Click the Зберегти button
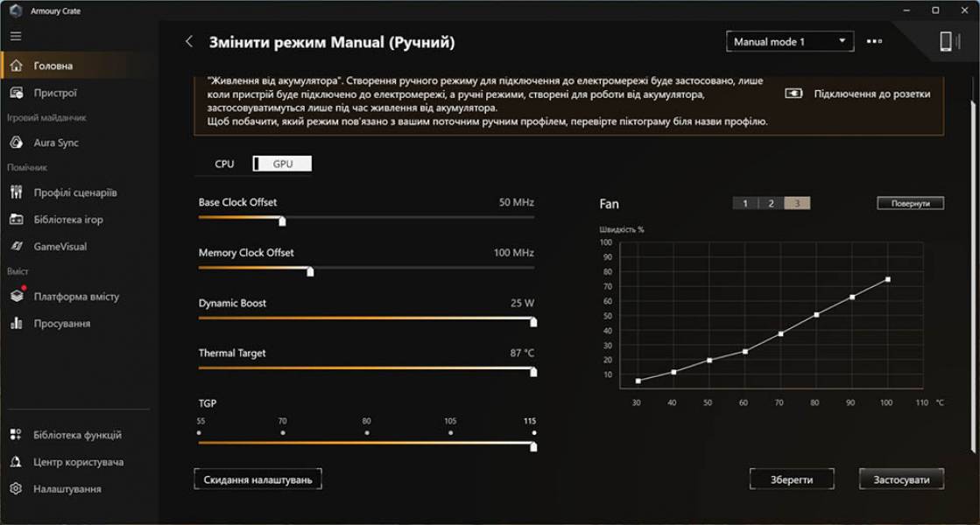 pyautogui.click(x=791, y=479)
